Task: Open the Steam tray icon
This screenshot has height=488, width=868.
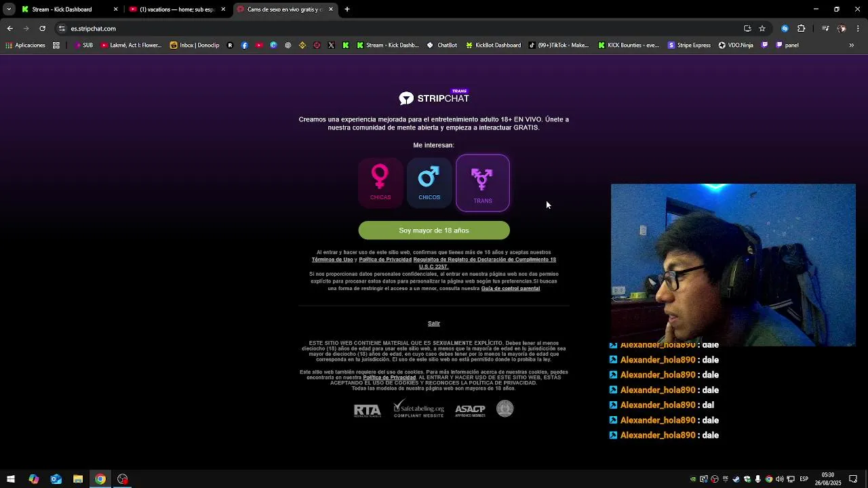Action: point(736,479)
